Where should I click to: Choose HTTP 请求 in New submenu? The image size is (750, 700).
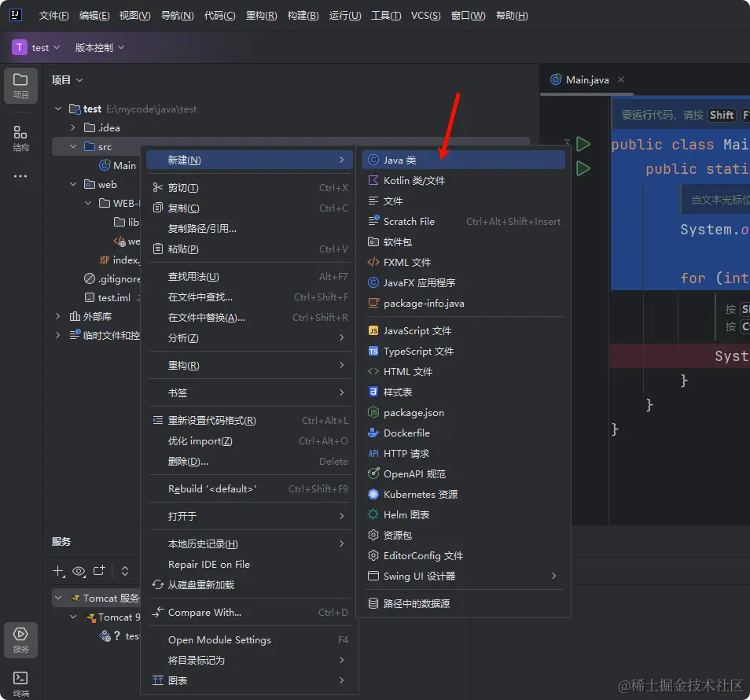click(463, 454)
